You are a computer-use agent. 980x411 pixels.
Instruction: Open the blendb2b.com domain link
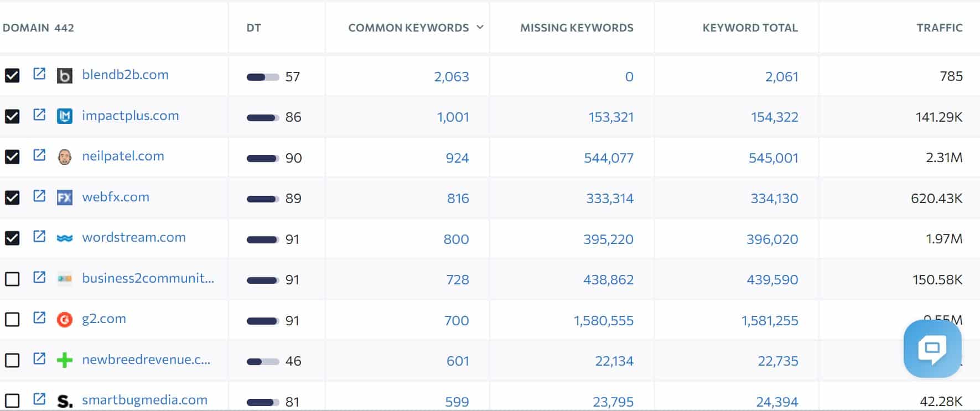(125, 75)
